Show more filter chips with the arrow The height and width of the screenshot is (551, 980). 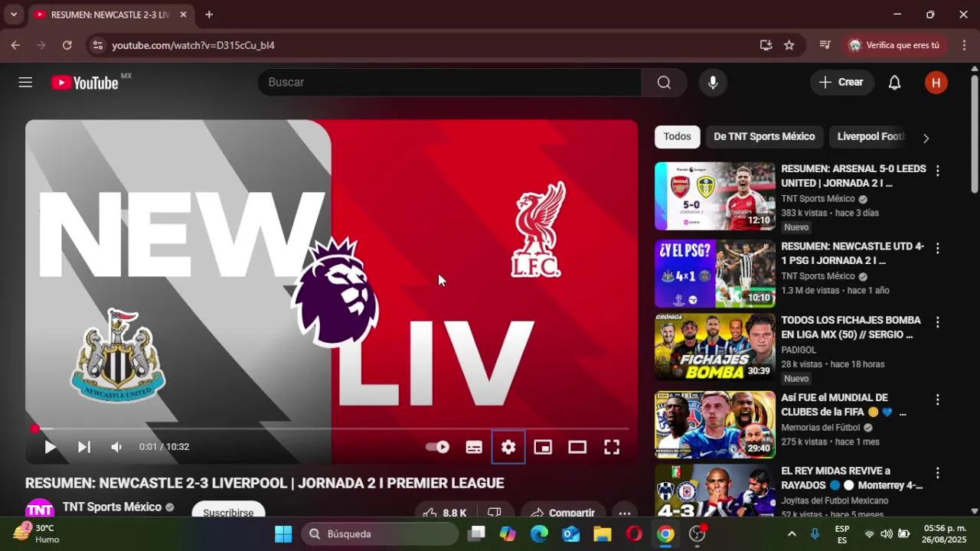coord(926,138)
